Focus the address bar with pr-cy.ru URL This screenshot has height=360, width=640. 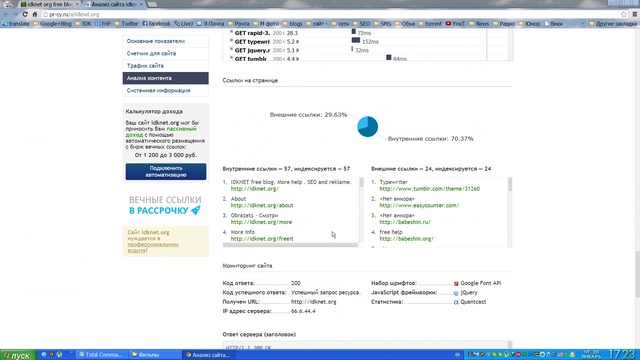tap(331, 14)
